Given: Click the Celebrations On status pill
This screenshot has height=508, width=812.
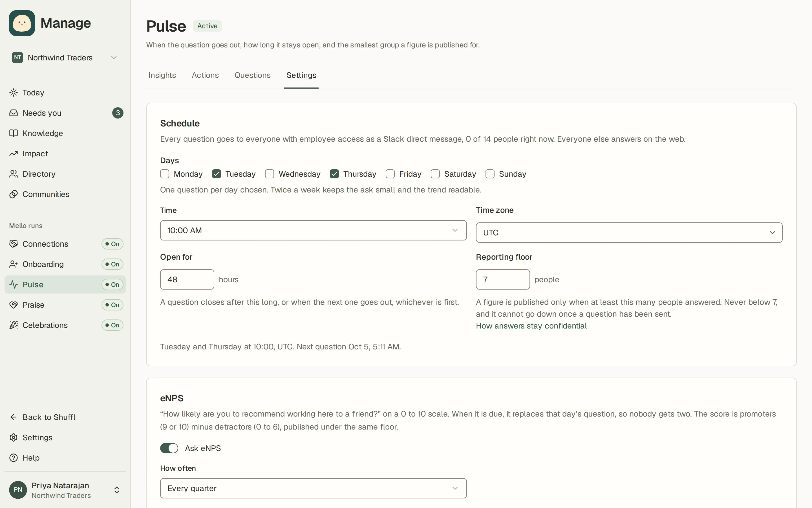Looking at the screenshot, I should (x=112, y=325).
